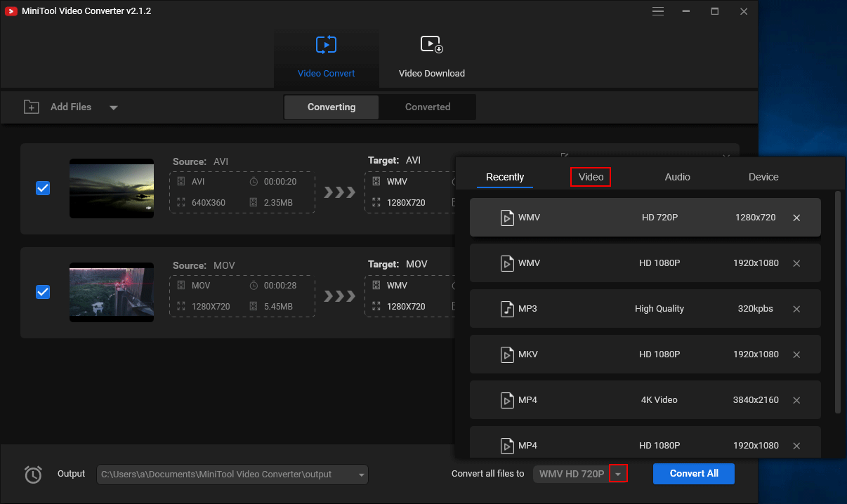Remove WMV HD 1080P from recent list
Viewport: 847px width, 504px height.
796,263
